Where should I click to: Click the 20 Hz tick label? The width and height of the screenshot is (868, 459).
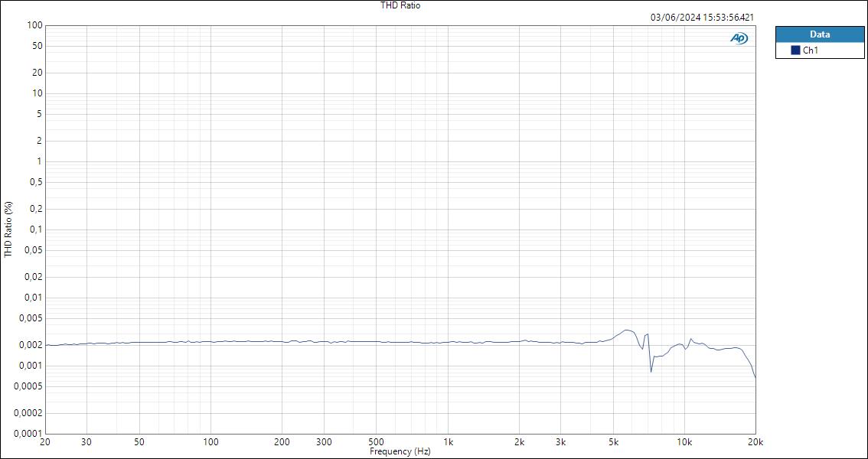[x=45, y=441]
